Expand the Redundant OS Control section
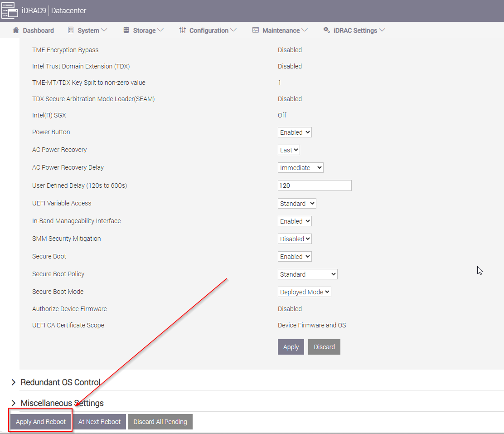 pyautogui.click(x=60, y=382)
